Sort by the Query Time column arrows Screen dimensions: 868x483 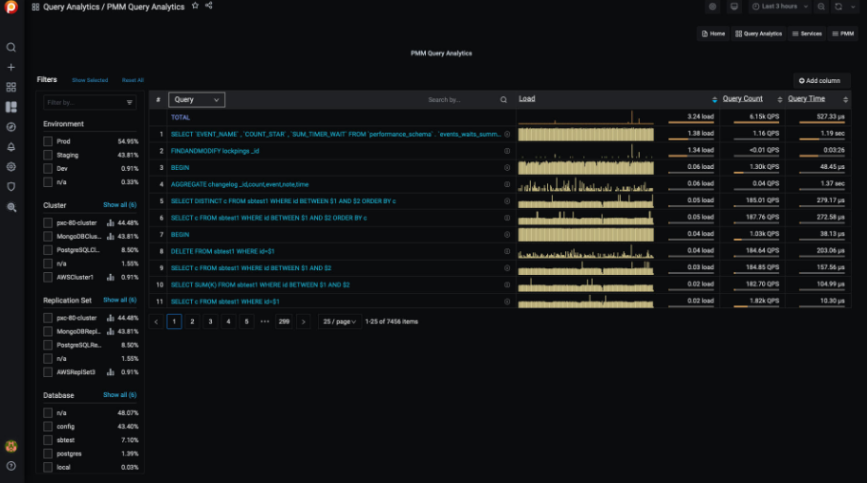[x=845, y=99]
